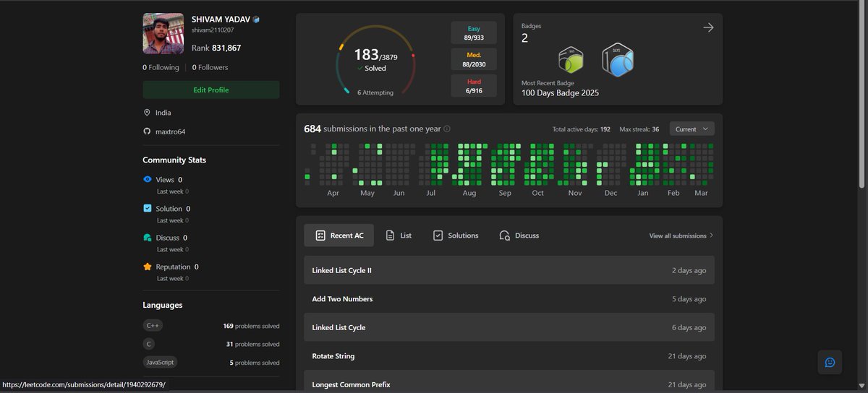
Task: Open badges list via the arrow icon
Action: coord(708,27)
